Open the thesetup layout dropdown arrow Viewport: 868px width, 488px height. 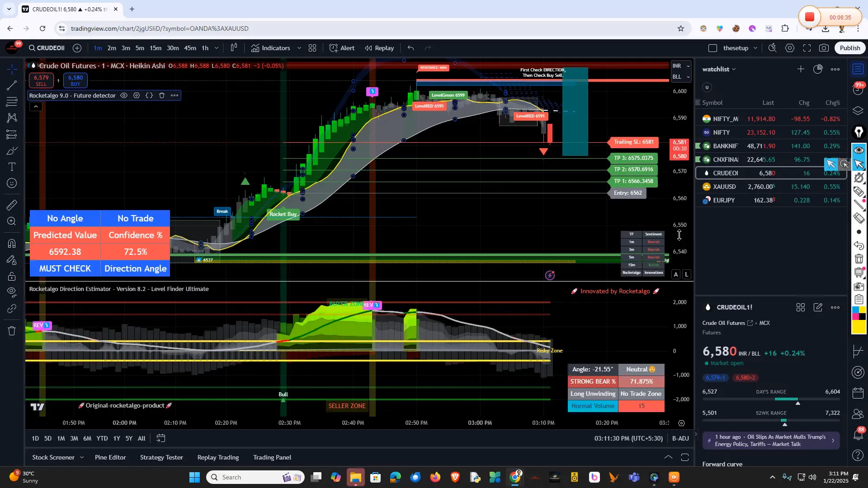[755, 48]
